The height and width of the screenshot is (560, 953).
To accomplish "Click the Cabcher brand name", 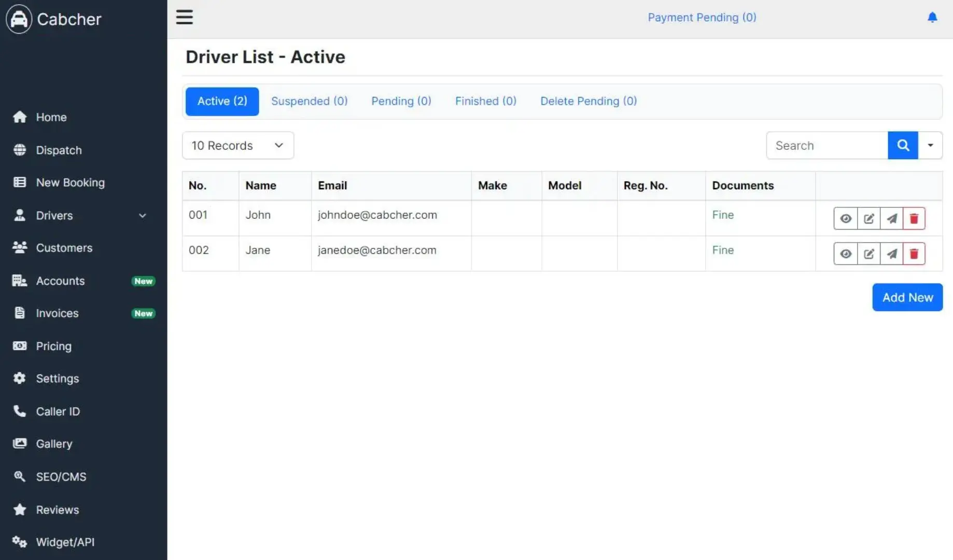I will [69, 19].
